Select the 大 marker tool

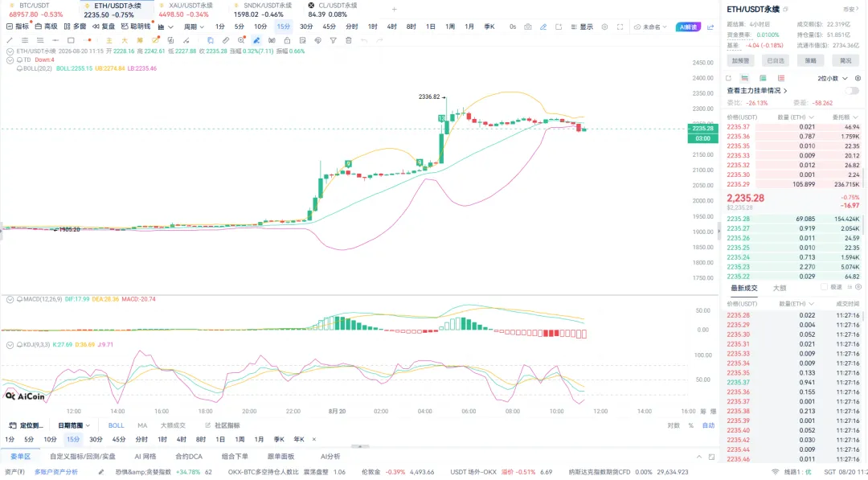(125, 40)
